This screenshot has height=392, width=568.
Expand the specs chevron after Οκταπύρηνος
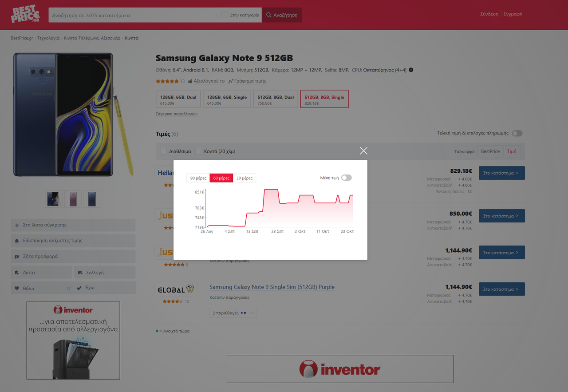coord(411,70)
